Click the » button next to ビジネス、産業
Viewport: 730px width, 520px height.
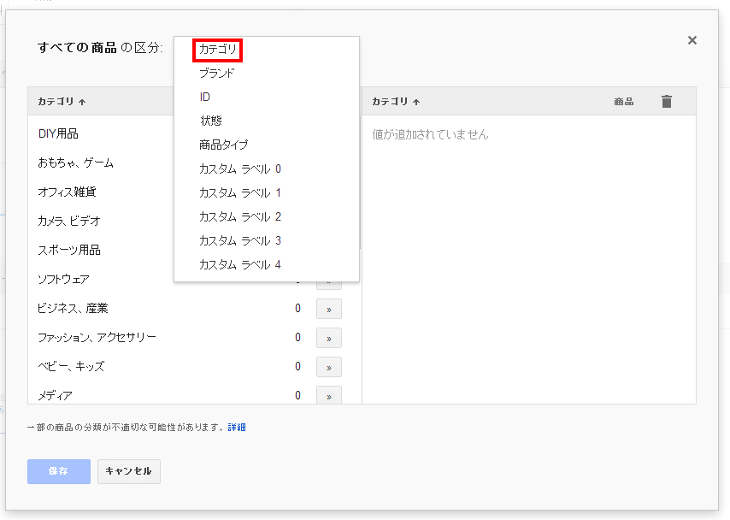328,309
